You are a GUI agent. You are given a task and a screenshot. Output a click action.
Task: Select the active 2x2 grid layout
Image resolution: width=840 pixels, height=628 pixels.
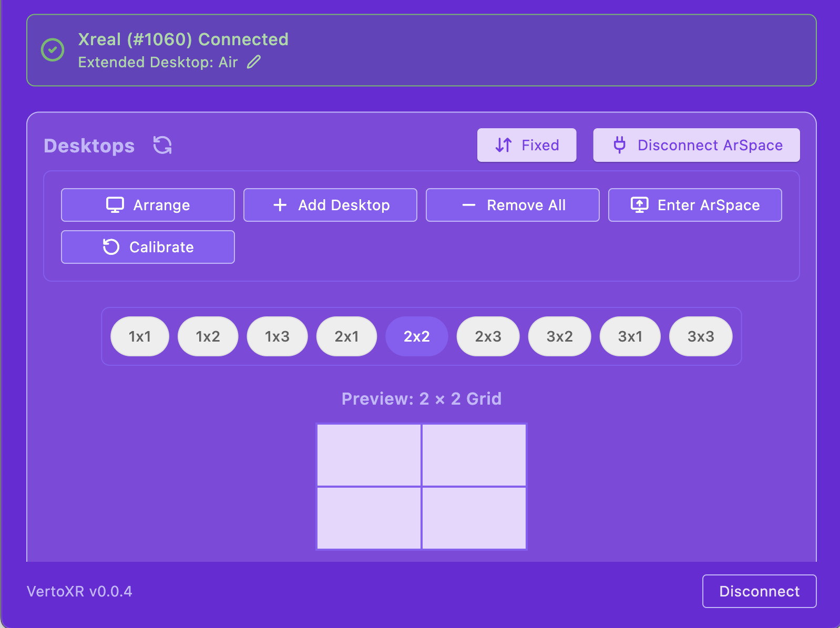(x=417, y=336)
